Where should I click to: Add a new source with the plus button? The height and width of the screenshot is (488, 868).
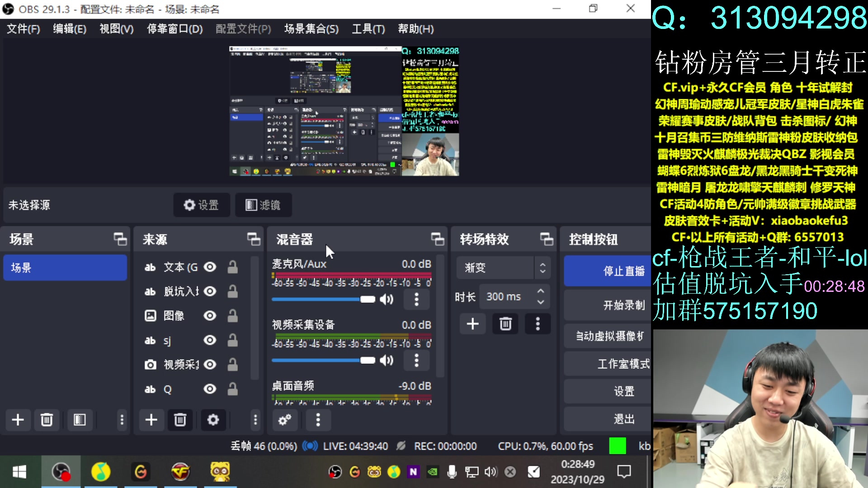coord(151,420)
